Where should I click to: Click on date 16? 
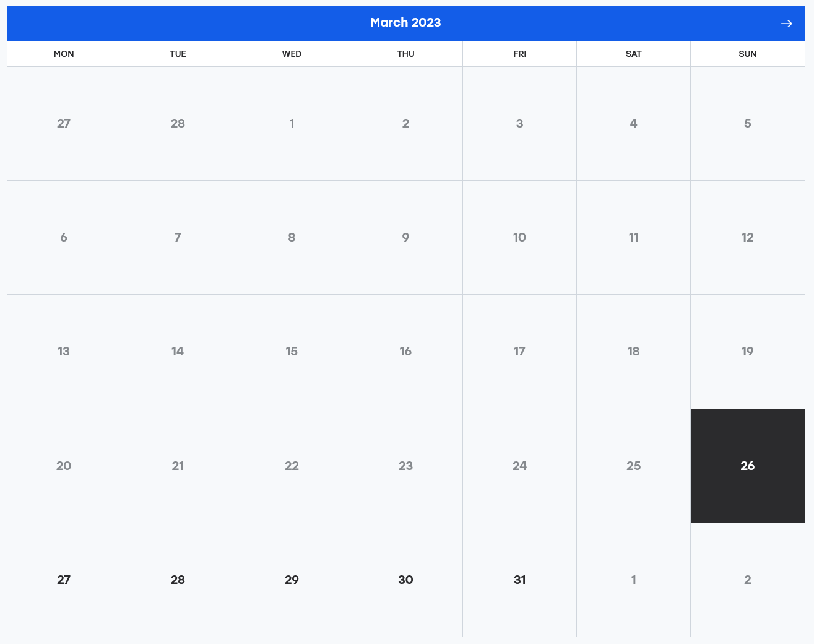405,351
